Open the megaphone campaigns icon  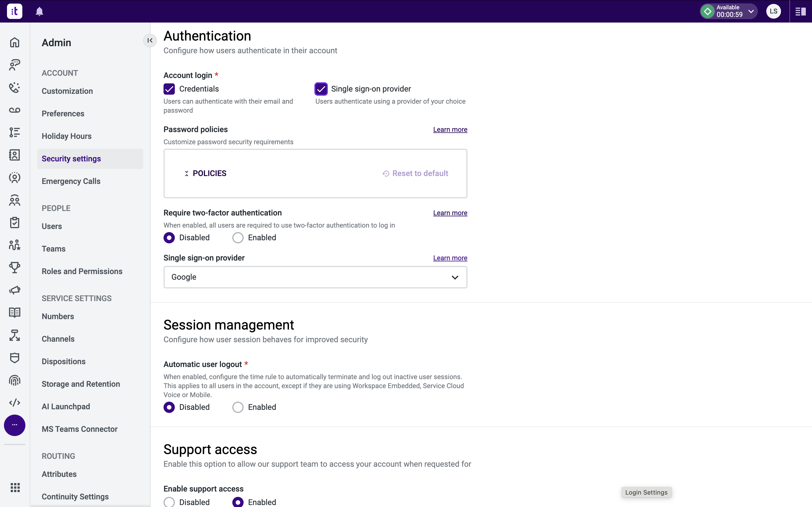pos(14,290)
